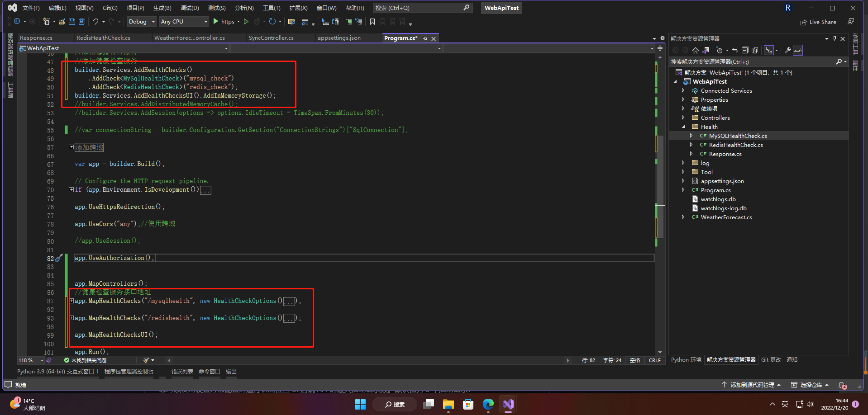Image resolution: width=868 pixels, height=415 pixels.
Task: Expand the if IsDevelopment block at line 70
Action: (72, 189)
